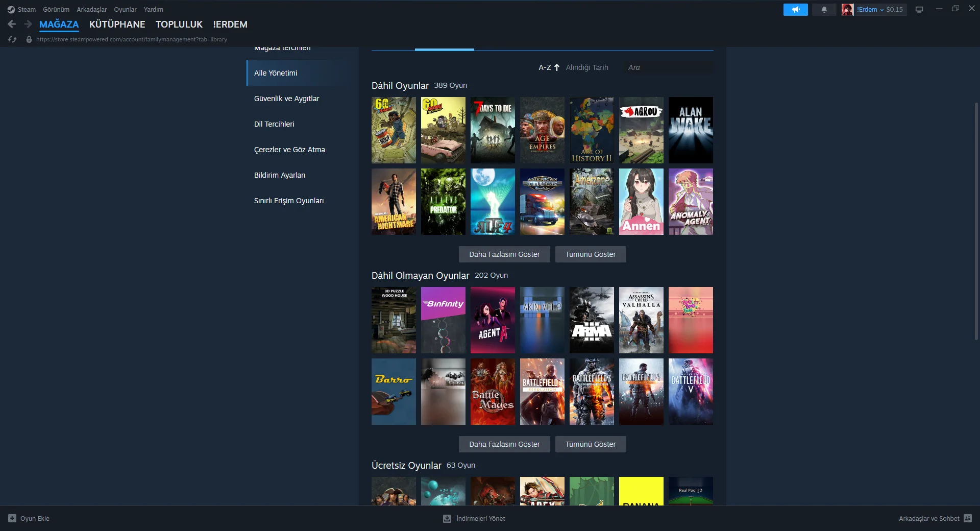980x531 pixels.
Task: Click Tümünü Göster under Dâhil Olmayan Oyunlar
Action: 591,444
